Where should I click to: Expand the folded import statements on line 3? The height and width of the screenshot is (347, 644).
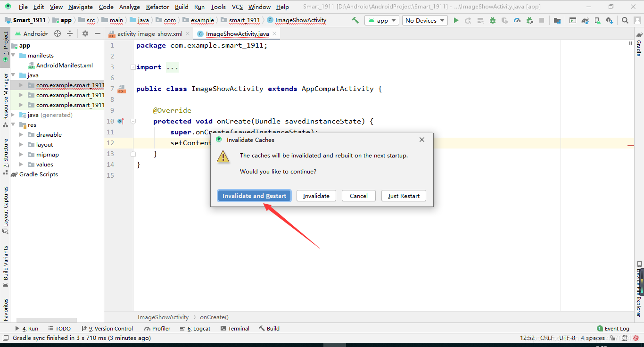[172, 66]
